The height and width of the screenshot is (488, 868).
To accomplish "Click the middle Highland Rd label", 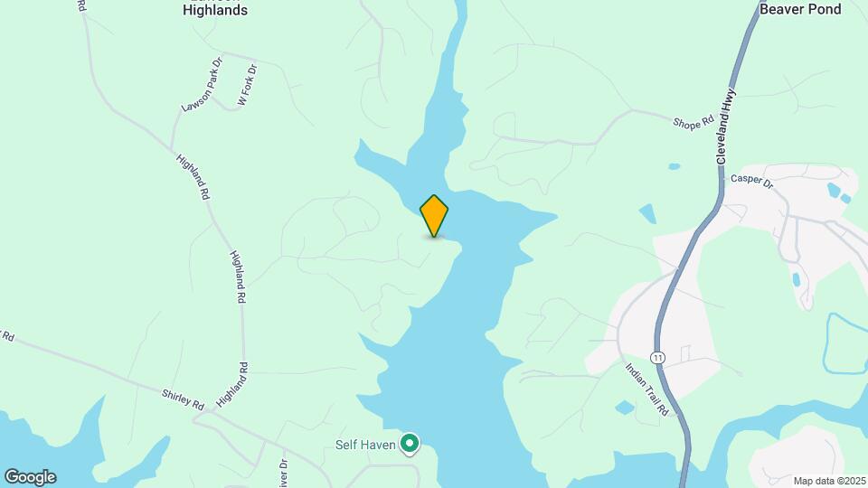I will coord(238,277).
